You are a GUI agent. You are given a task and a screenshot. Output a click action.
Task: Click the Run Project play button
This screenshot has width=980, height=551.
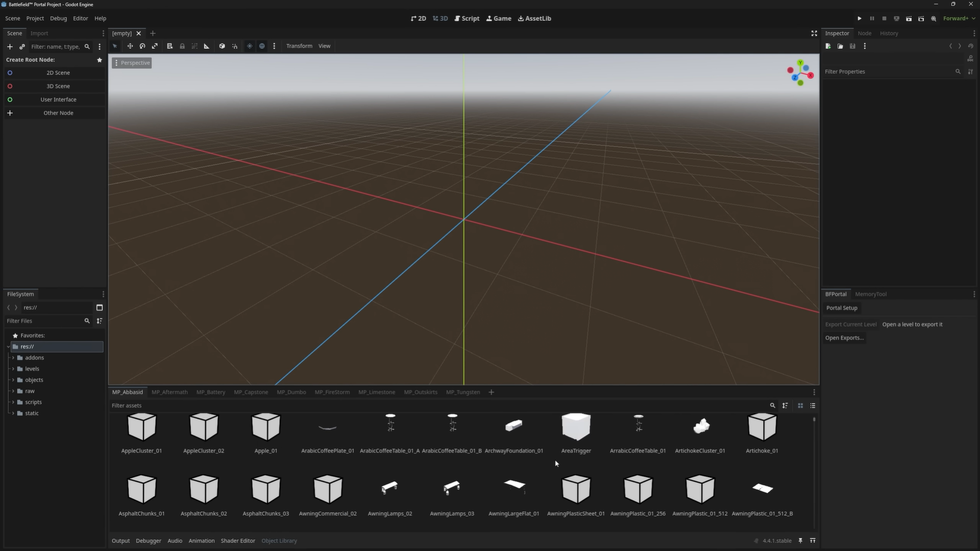pyautogui.click(x=860, y=18)
